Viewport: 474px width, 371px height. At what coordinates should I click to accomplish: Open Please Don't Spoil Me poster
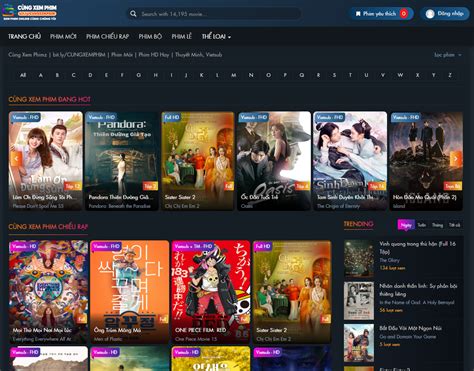[46, 161]
